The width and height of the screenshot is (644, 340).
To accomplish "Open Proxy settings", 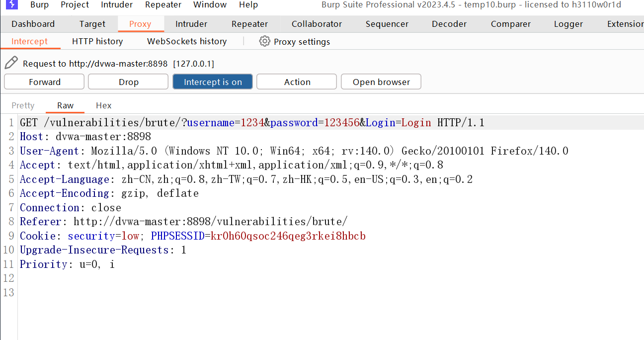I will 295,42.
